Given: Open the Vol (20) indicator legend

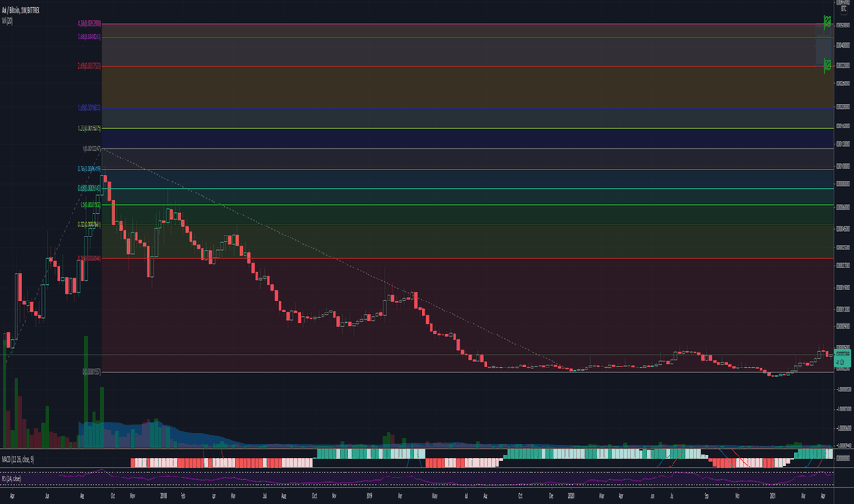Looking at the screenshot, I should click(7, 21).
